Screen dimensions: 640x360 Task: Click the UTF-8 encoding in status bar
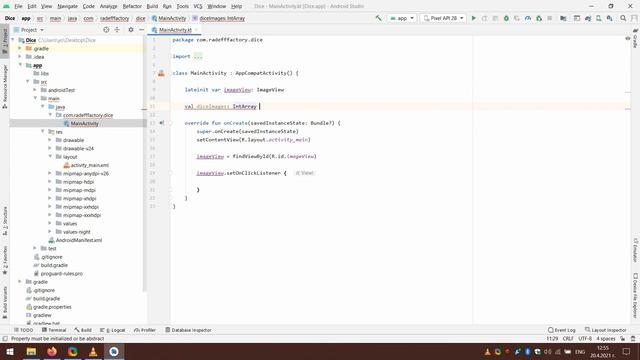coord(585,338)
